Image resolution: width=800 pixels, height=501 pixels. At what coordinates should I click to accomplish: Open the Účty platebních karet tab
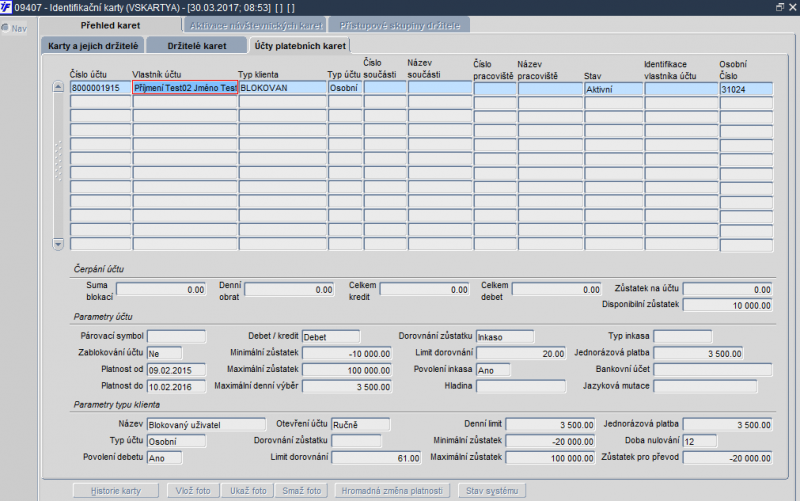(301, 46)
